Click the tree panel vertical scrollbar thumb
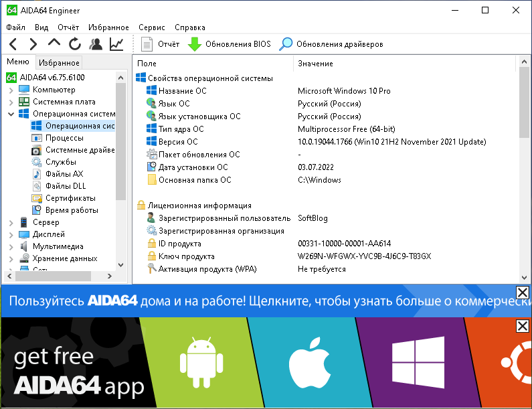 click(x=120, y=142)
